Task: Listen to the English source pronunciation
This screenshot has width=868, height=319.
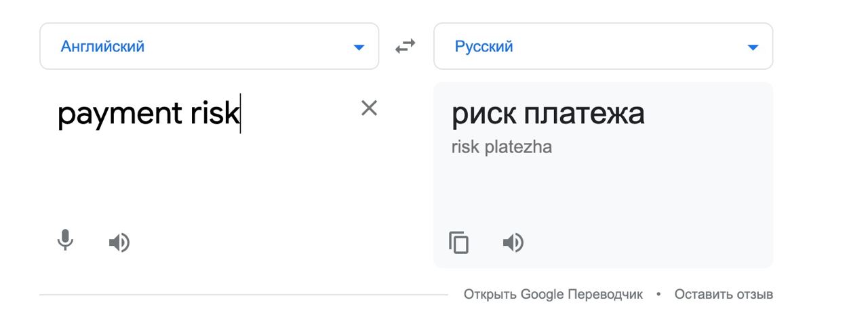Action: pos(119,242)
